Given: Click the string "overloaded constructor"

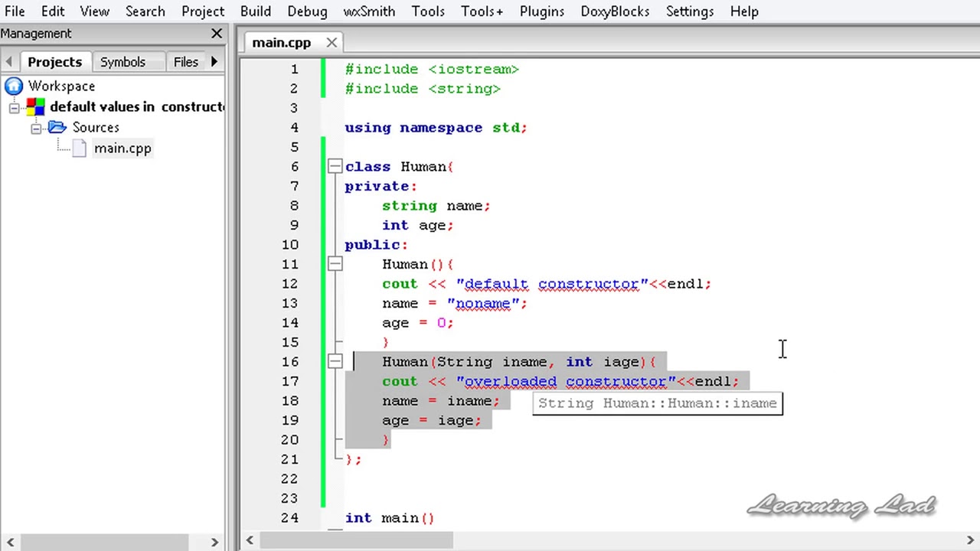Looking at the screenshot, I should tap(566, 382).
